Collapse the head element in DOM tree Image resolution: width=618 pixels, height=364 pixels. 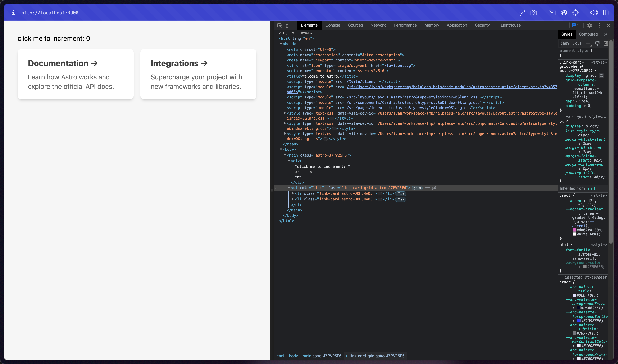pos(281,44)
